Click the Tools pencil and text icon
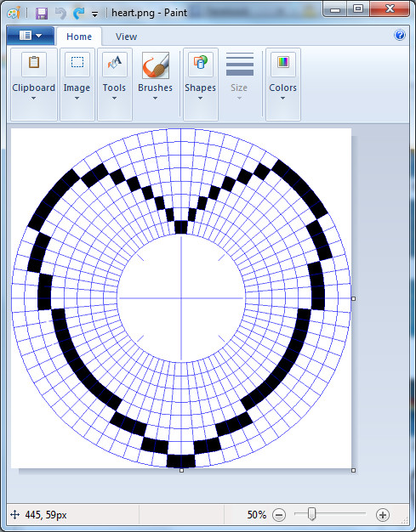Viewport: 416px width, 532px height. [x=115, y=63]
